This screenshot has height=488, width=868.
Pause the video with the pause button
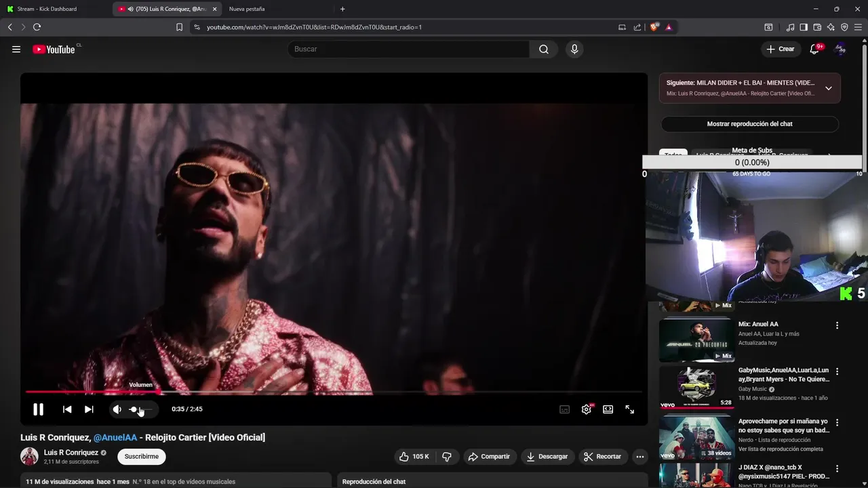(x=38, y=409)
